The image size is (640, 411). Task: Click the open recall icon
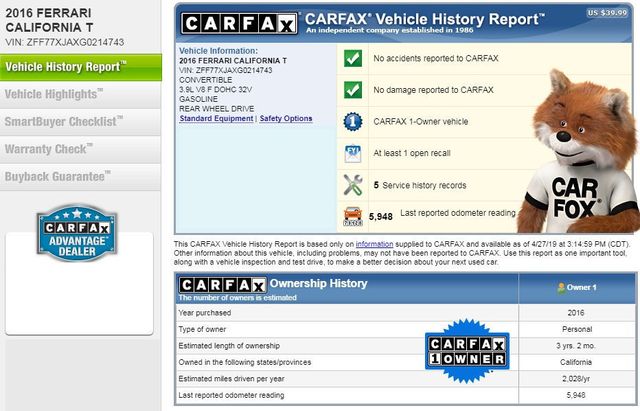point(352,153)
